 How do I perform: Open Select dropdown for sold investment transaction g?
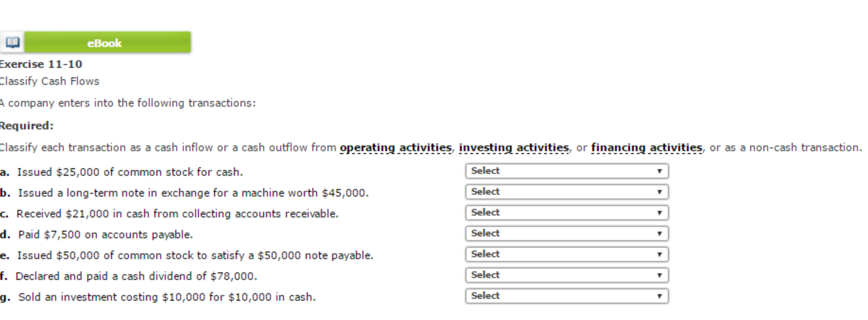567,296
